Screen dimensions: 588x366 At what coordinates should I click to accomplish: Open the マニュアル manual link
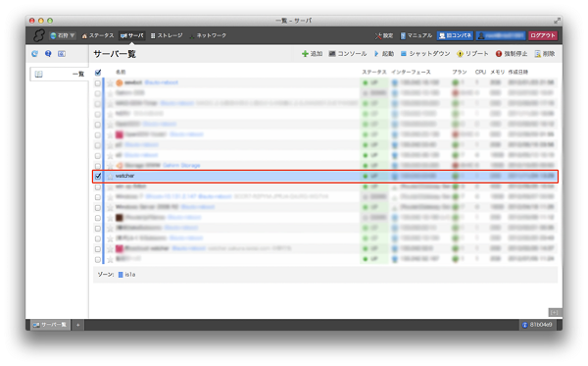[416, 35]
